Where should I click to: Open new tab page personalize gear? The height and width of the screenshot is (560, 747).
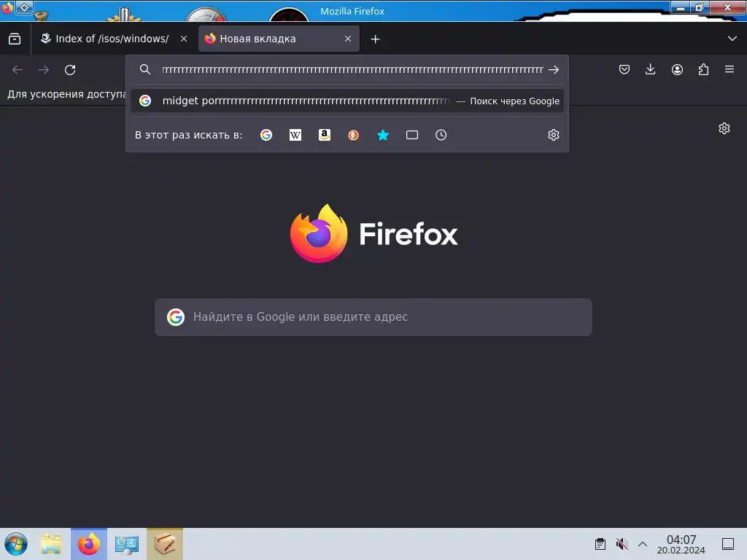[724, 128]
